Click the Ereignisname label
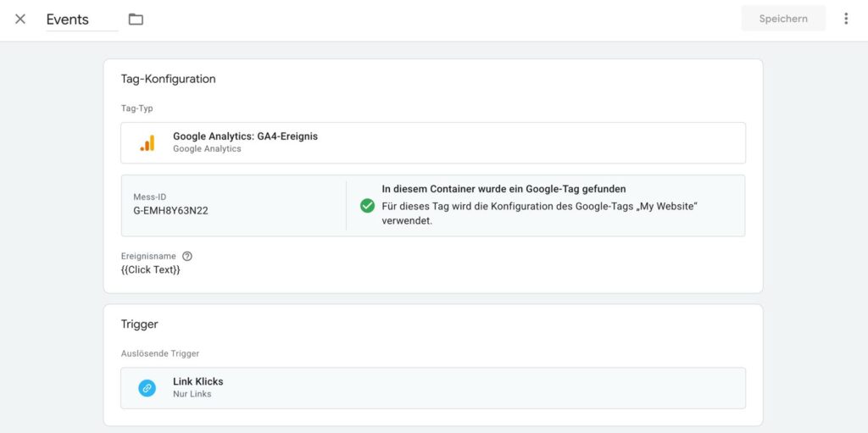 148,257
